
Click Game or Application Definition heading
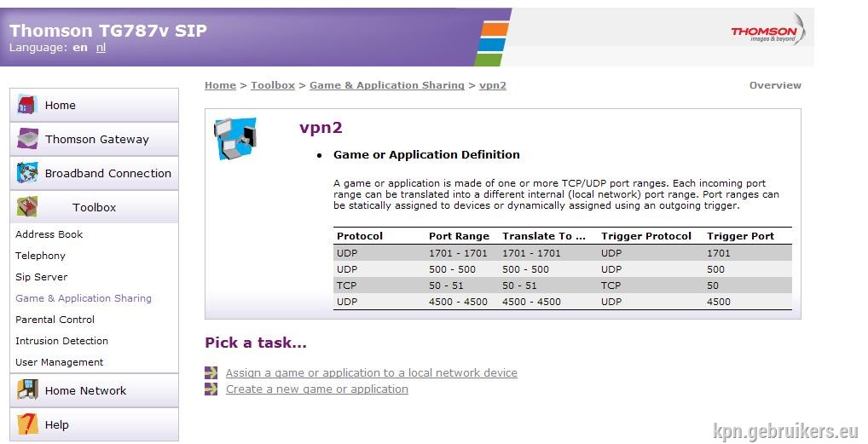(x=426, y=155)
